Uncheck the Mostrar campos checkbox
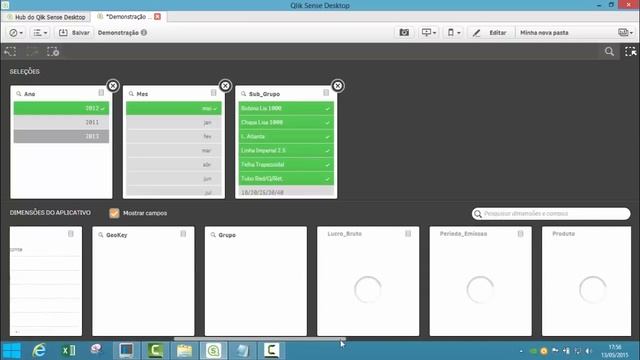 coord(114,213)
